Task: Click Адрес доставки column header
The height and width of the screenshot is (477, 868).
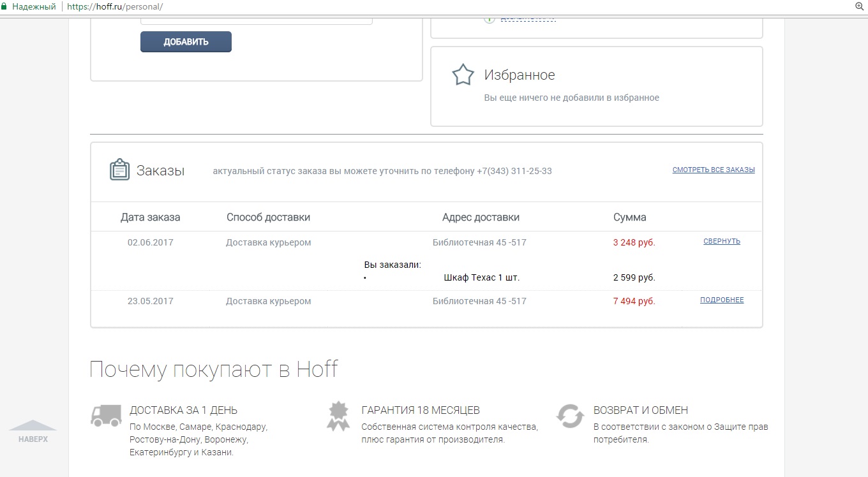Action: 481,217
